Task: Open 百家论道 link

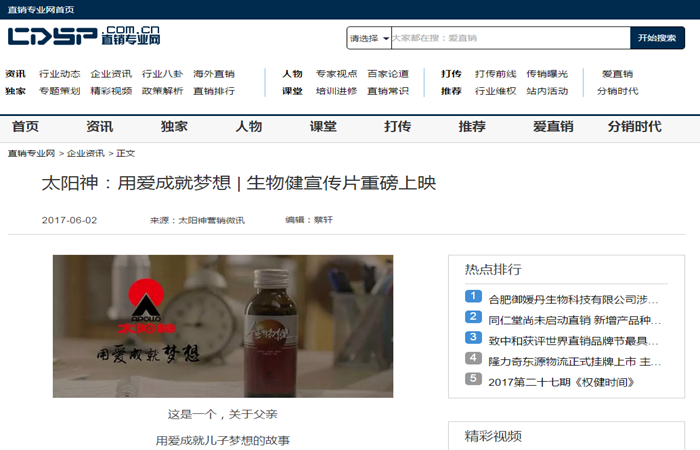Action: 388,74
